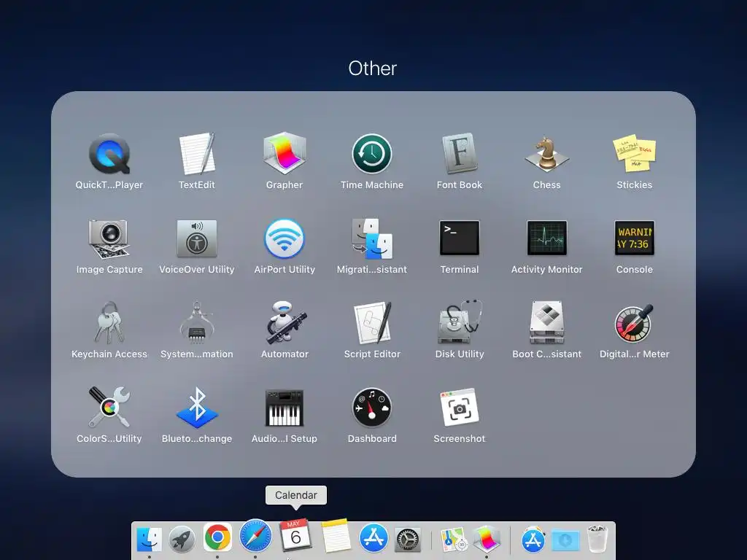Open Activity Monitor

click(x=547, y=238)
